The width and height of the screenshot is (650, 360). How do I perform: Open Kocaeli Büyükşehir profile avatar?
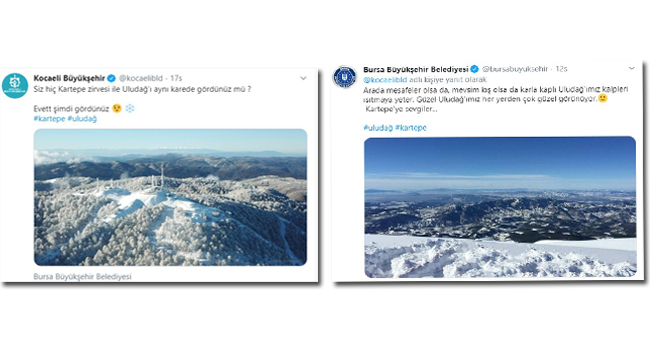pyautogui.click(x=15, y=85)
